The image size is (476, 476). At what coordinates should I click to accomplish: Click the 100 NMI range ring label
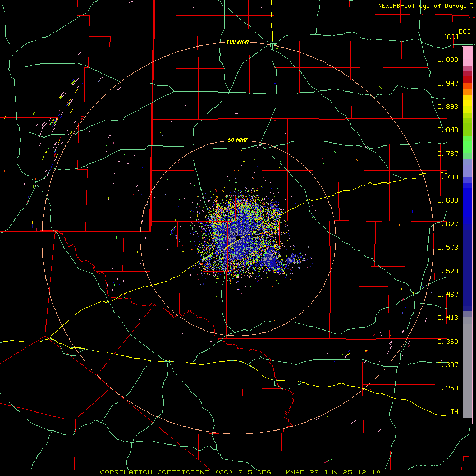pyautogui.click(x=237, y=42)
